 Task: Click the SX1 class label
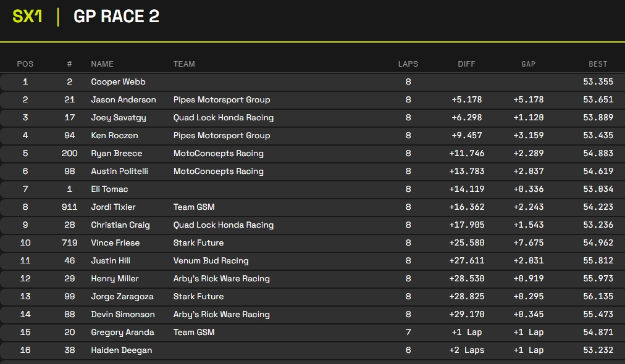[x=28, y=17]
